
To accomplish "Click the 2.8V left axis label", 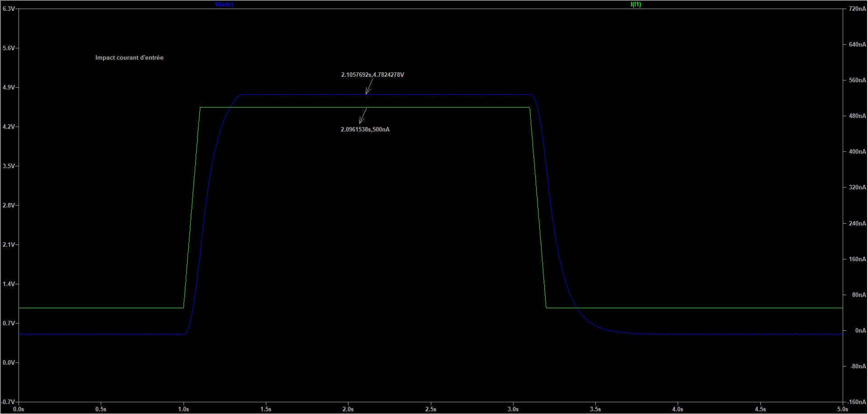I will (x=9, y=205).
